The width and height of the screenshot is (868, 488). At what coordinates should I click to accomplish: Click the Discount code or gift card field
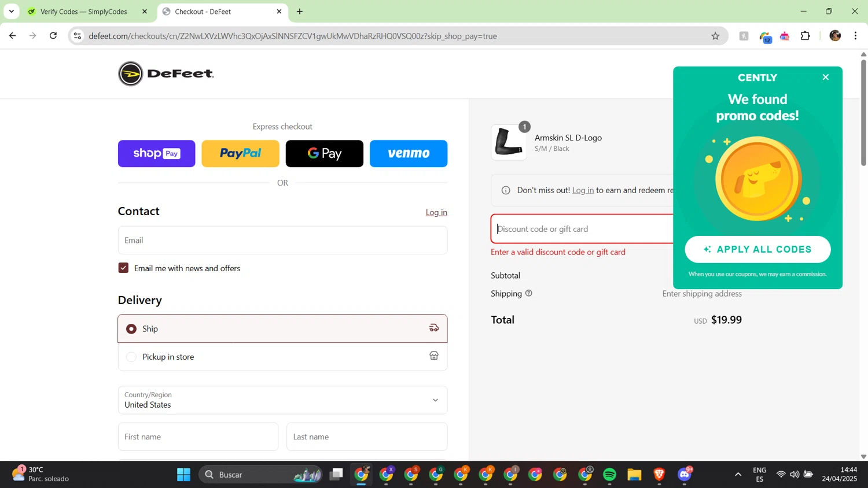[x=582, y=229]
